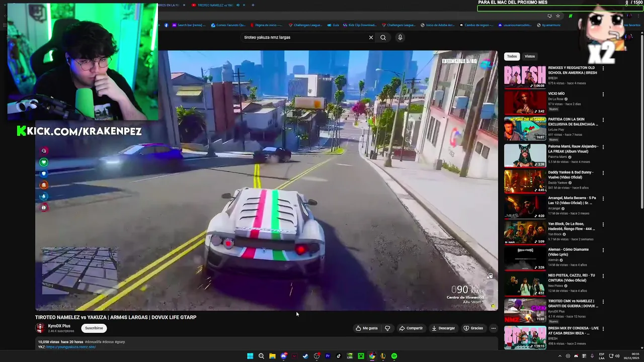
Task: Select the Vistos filter chip
Action: click(x=530, y=56)
